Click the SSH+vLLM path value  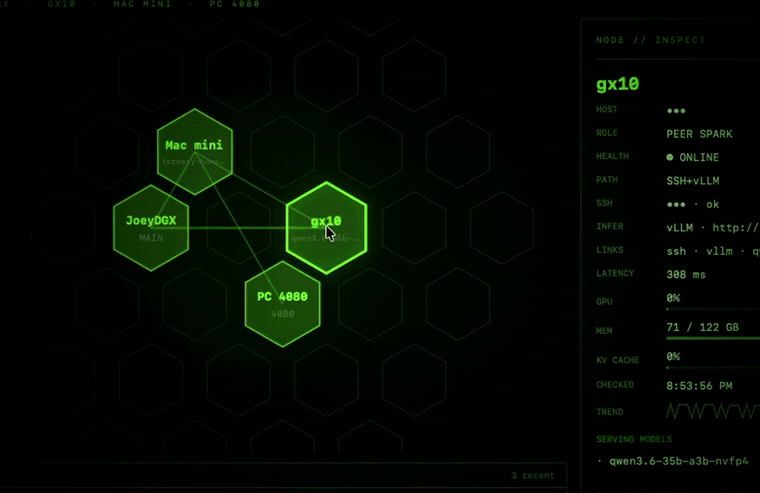[x=693, y=181]
